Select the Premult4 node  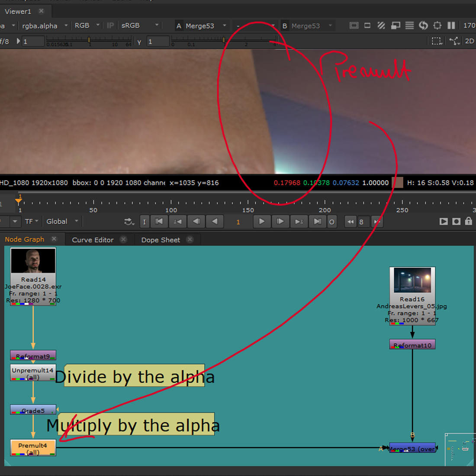coord(33,448)
